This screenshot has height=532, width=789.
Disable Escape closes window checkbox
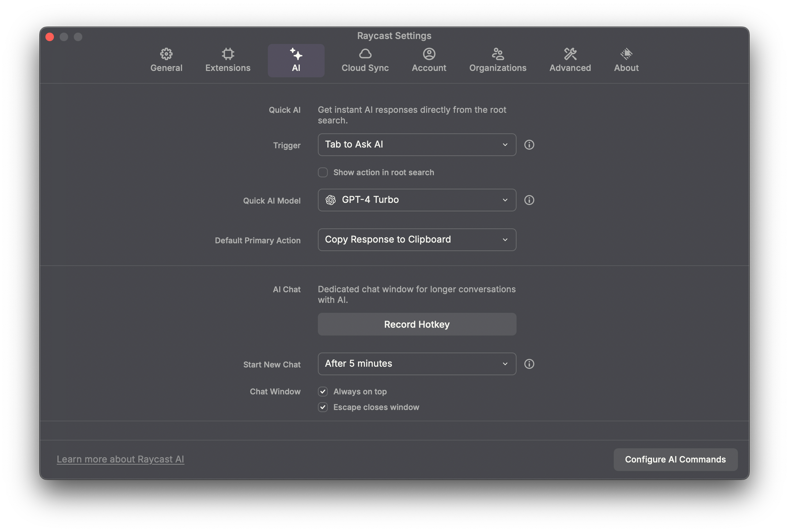(323, 407)
